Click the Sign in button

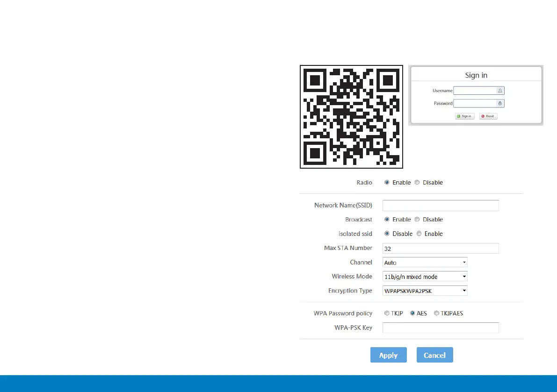[465, 116]
